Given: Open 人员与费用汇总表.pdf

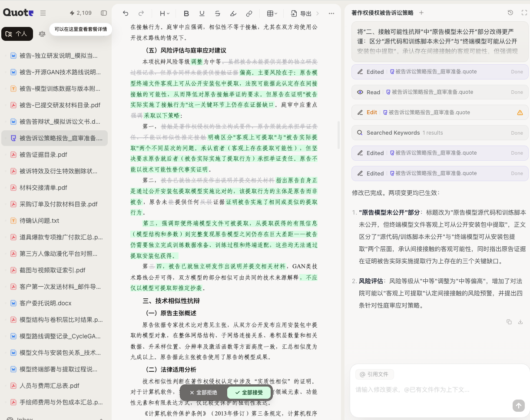Looking at the screenshot, I should (55, 386).
